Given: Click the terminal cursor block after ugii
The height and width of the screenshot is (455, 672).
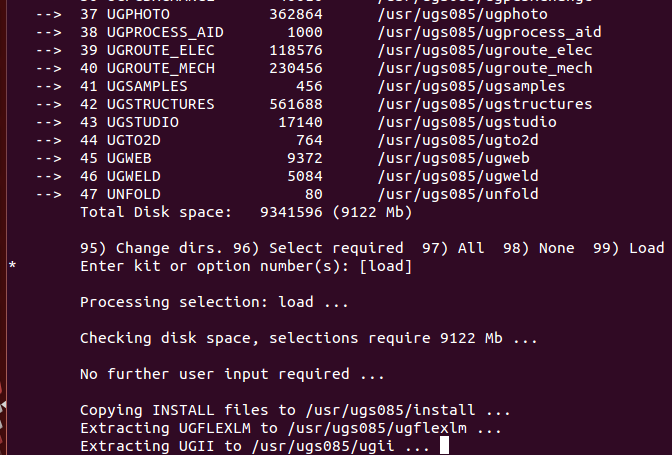Looking at the screenshot, I should (x=444, y=445).
